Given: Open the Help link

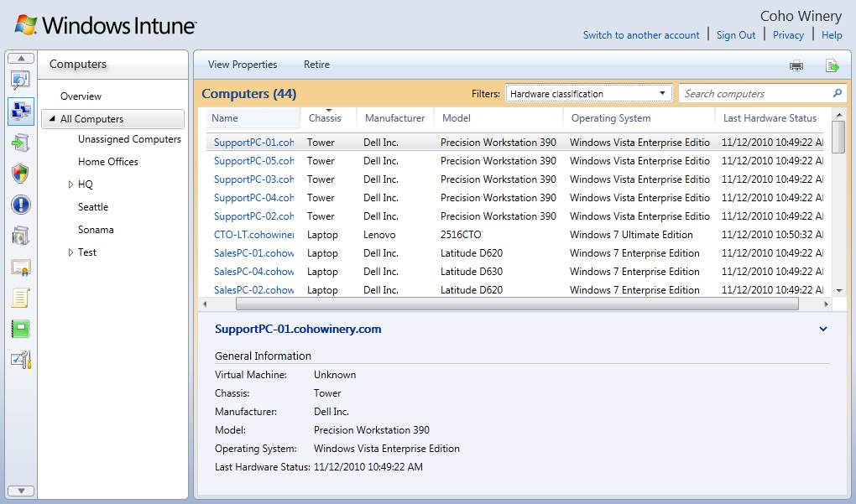Looking at the screenshot, I should 832,35.
